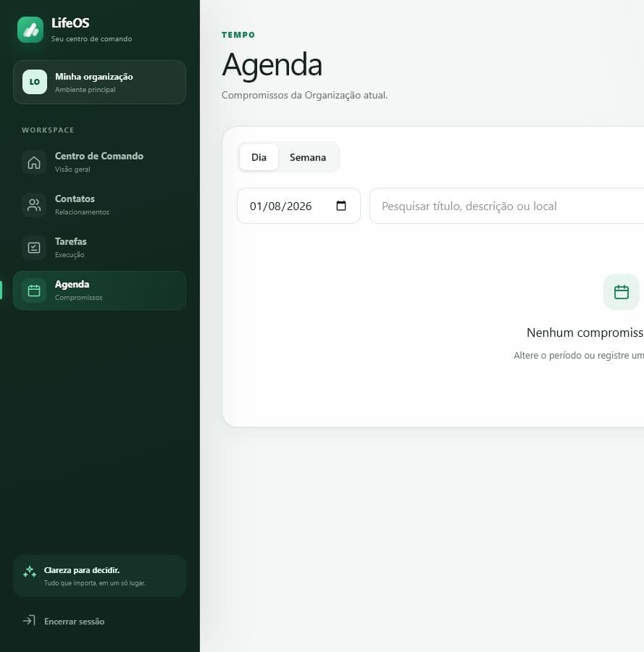Click the sparkles icon beside Clareza para decidir
Viewport: 644px width, 652px height.
pyautogui.click(x=30, y=572)
